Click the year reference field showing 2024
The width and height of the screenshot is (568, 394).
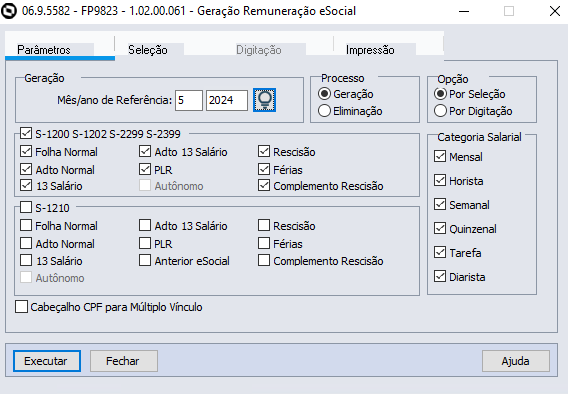point(227,100)
